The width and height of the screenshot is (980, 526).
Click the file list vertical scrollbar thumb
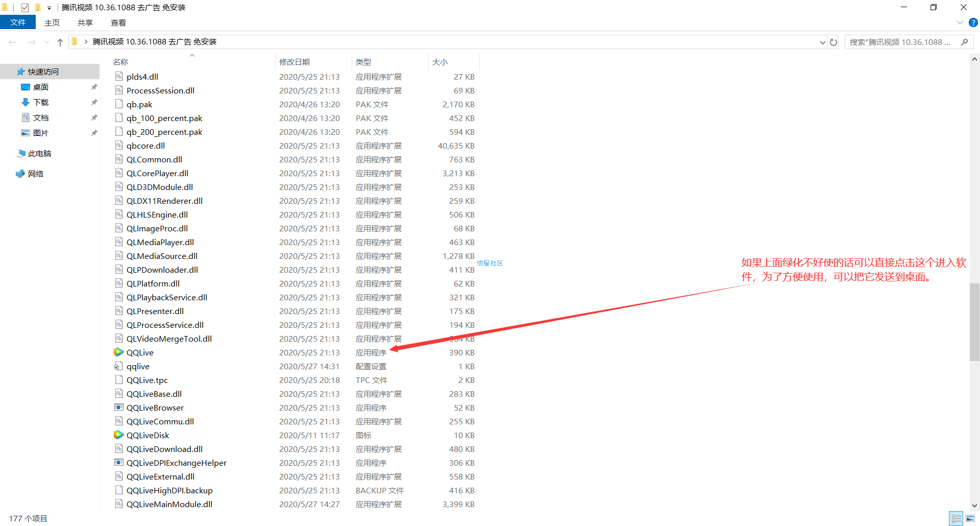(974, 322)
